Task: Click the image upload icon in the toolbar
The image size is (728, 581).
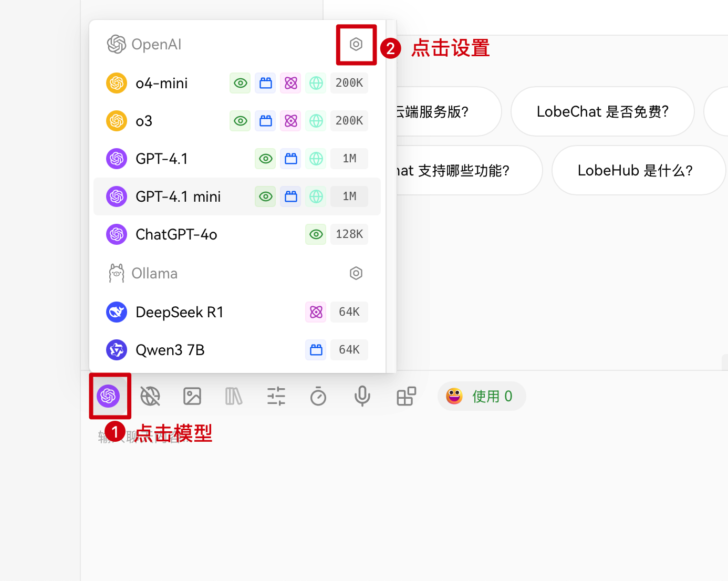Action: click(x=192, y=396)
